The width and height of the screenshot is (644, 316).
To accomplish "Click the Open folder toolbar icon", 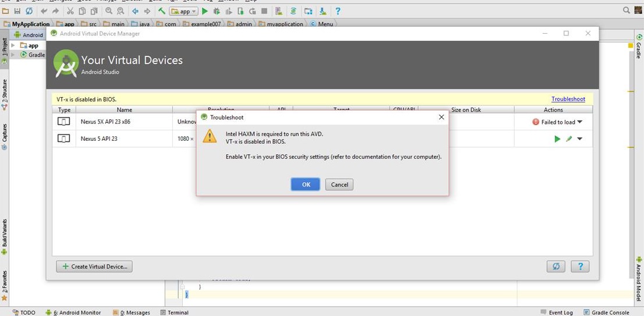I will [x=6, y=11].
